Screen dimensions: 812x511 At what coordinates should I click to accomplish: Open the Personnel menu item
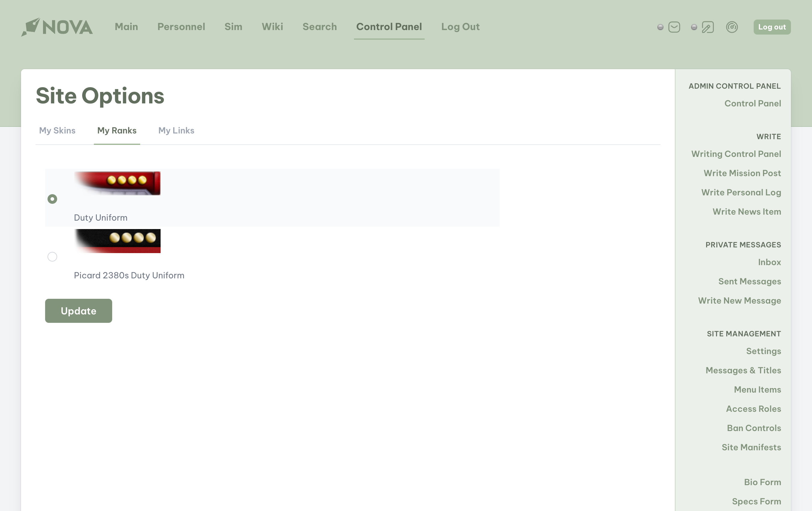[x=181, y=27]
